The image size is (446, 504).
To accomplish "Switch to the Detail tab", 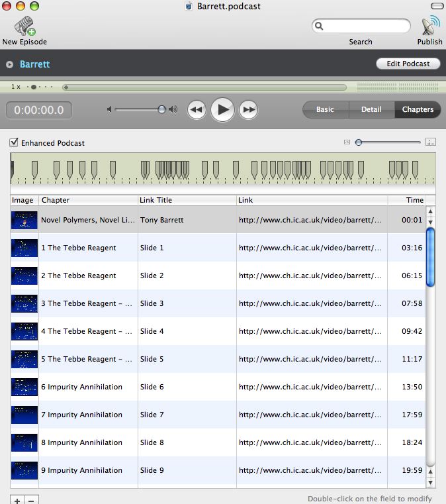I will [x=371, y=110].
